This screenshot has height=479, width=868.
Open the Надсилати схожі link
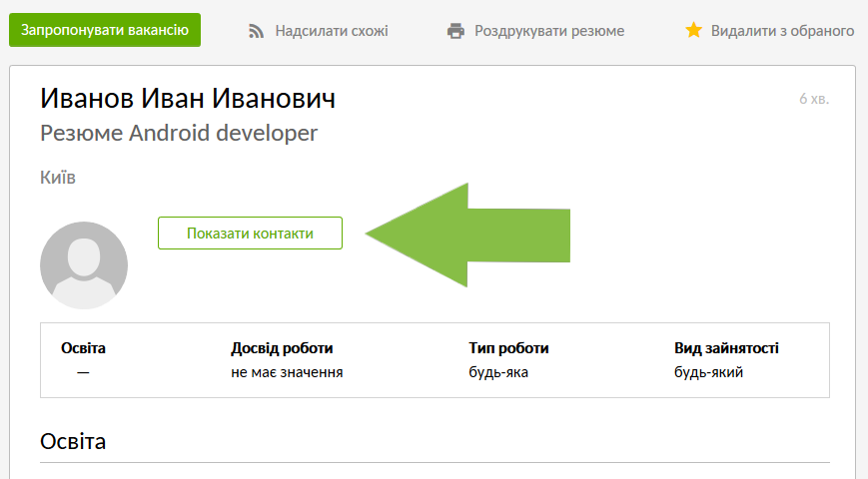point(331,31)
